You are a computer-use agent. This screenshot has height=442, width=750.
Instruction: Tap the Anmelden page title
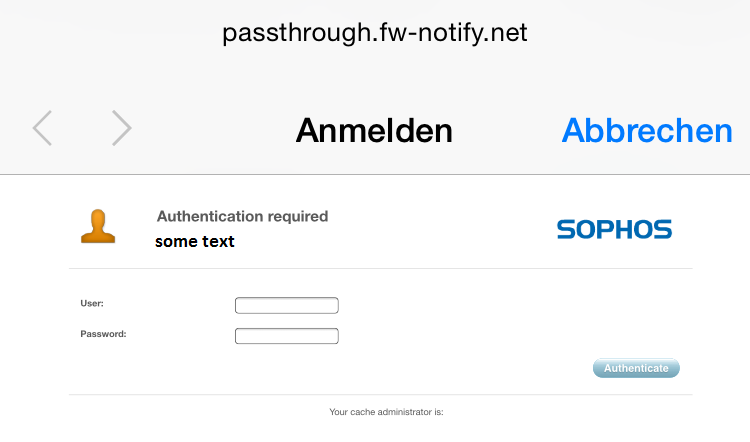(374, 130)
